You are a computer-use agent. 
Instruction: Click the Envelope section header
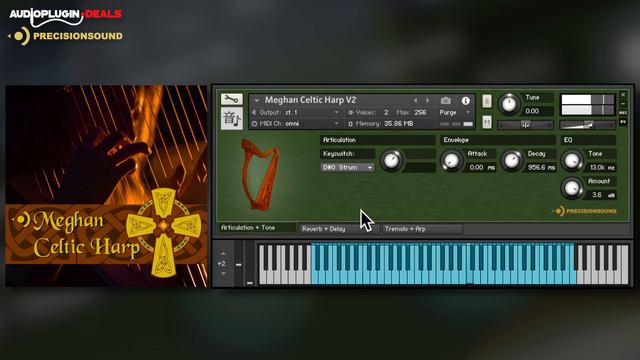(498, 140)
